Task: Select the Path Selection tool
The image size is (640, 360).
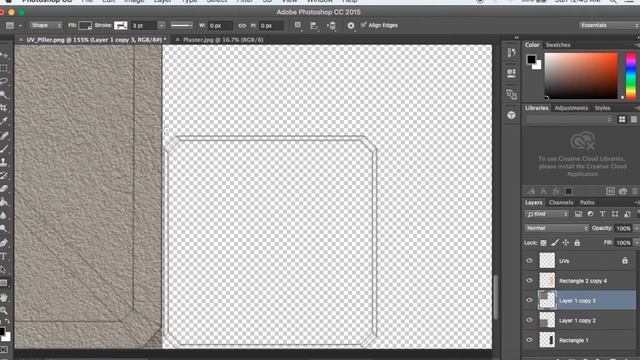Action: pos(4,269)
